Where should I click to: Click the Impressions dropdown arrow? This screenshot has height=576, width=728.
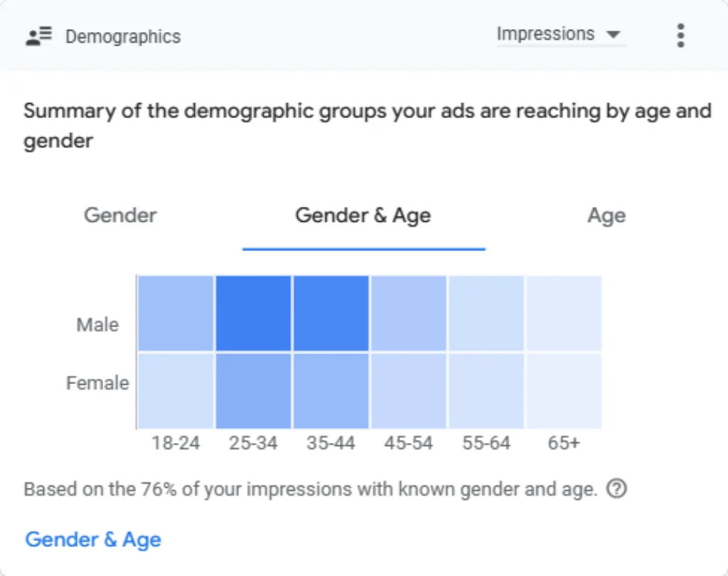[614, 34]
